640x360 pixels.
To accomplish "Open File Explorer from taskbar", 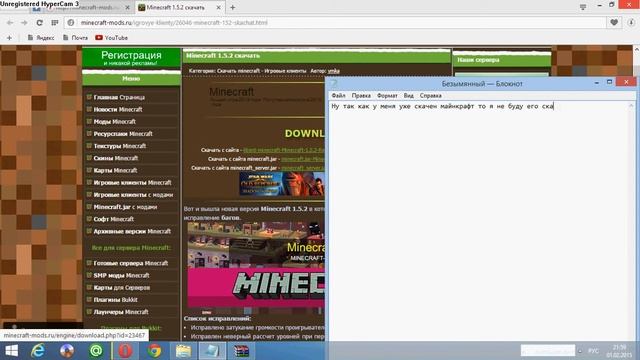I will 183,351.
